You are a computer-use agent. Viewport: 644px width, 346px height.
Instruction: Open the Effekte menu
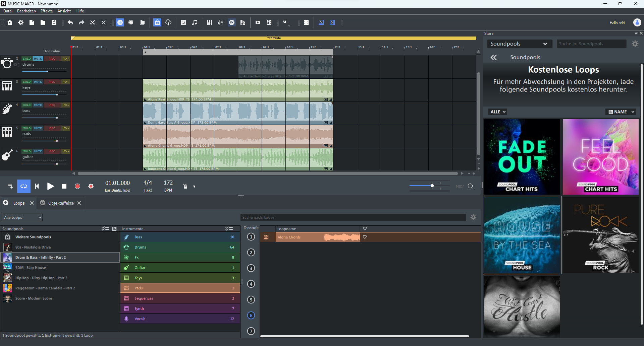(47, 11)
